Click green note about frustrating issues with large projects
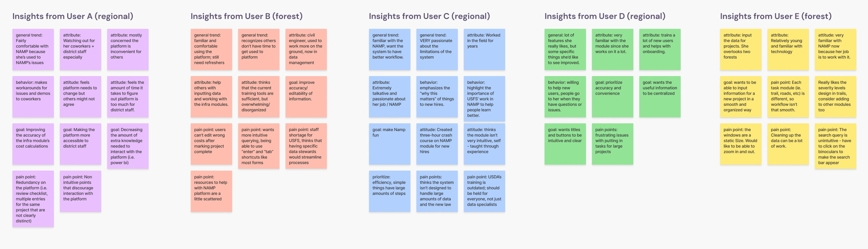Image resolution: width=868 pixels, height=249 pixels. (612, 144)
